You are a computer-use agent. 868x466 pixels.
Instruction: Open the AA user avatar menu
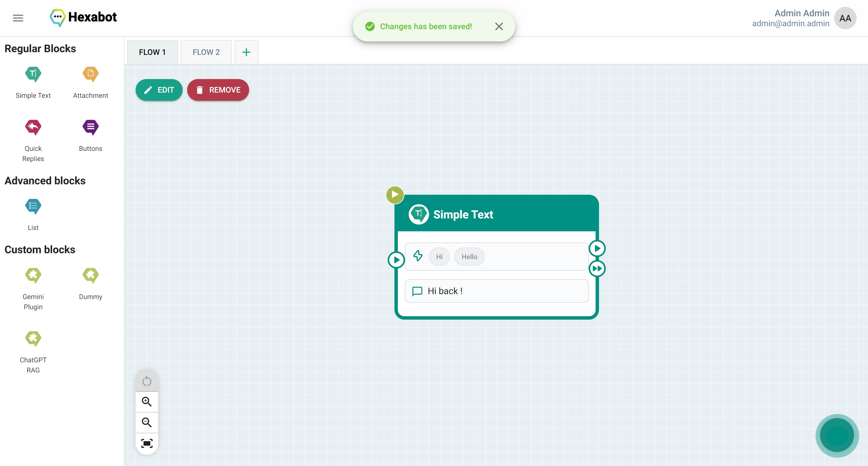click(x=845, y=18)
